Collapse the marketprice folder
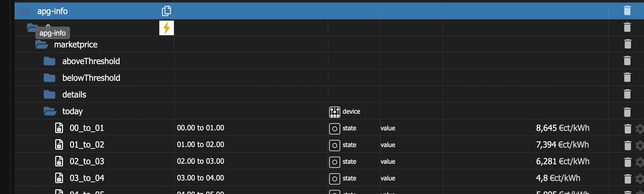Image resolution: width=644 pixels, height=194 pixels. pos(42,45)
